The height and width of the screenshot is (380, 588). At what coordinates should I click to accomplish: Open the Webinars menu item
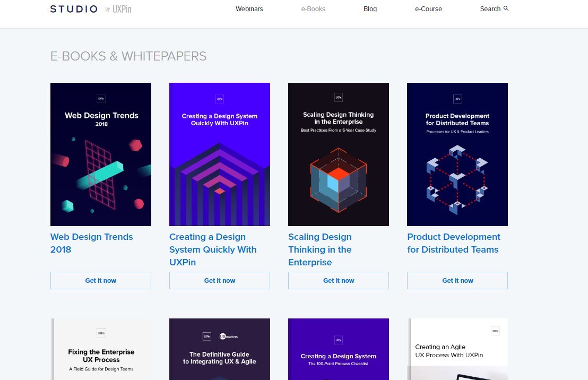249,9
